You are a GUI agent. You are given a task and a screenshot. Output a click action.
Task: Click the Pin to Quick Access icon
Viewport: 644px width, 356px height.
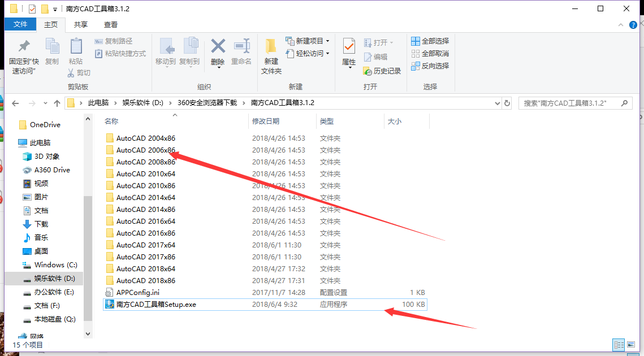(24, 47)
